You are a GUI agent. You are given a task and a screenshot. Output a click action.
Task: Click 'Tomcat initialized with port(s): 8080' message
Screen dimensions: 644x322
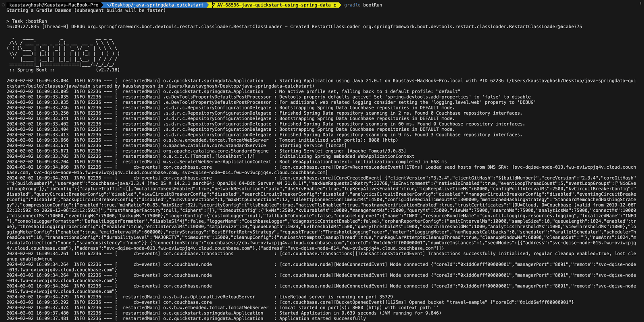pyautogui.click(x=339, y=140)
